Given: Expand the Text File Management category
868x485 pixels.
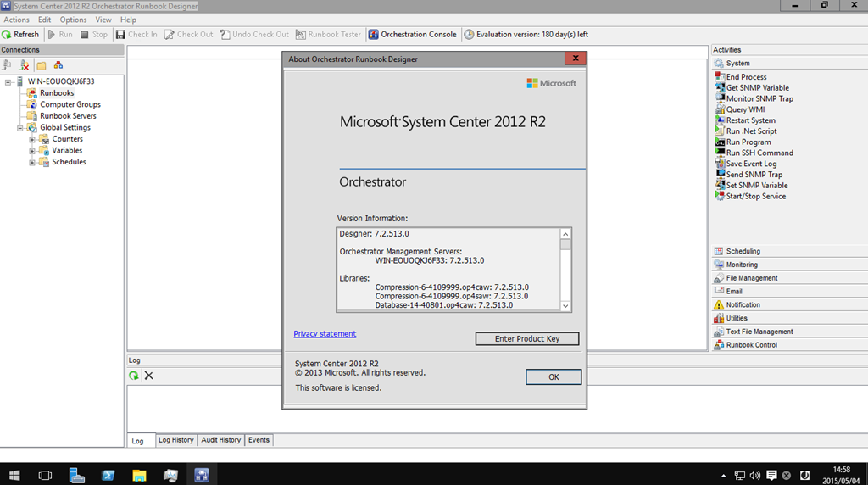Looking at the screenshot, I should pos(789,331).
